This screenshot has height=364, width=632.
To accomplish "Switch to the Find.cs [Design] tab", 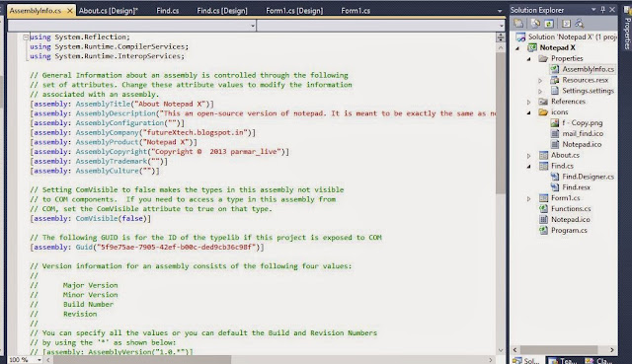I will coord(222,11).
